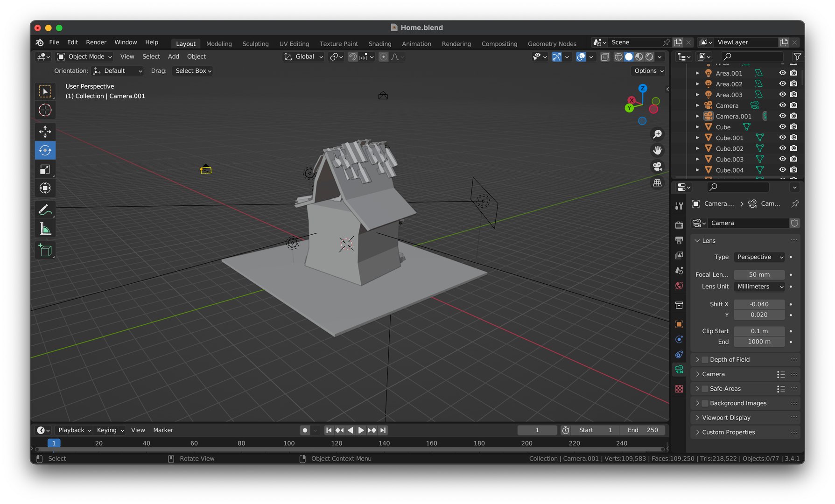
Task: Open the Object Mode dropdown
Action: click(x=84, y=56)
